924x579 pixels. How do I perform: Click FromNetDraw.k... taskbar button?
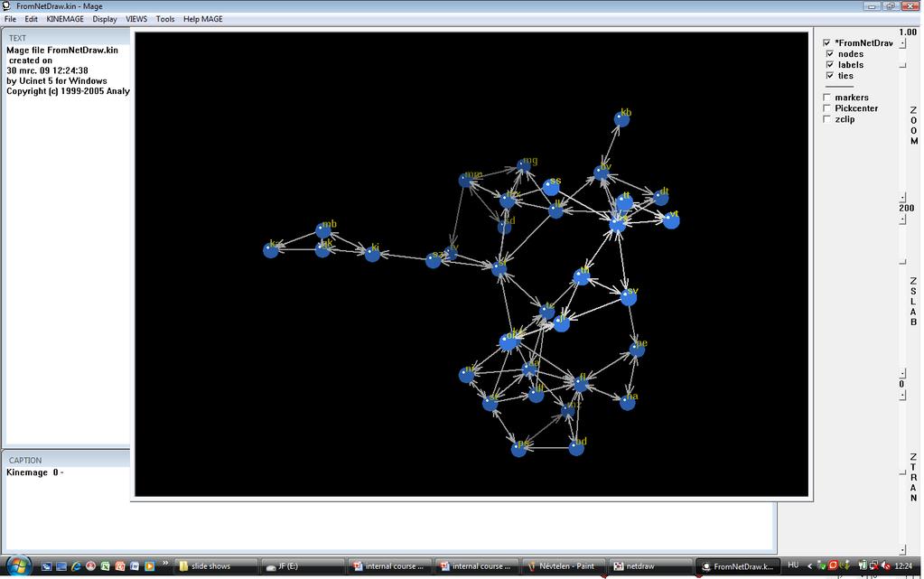click(x=738, y=566)
